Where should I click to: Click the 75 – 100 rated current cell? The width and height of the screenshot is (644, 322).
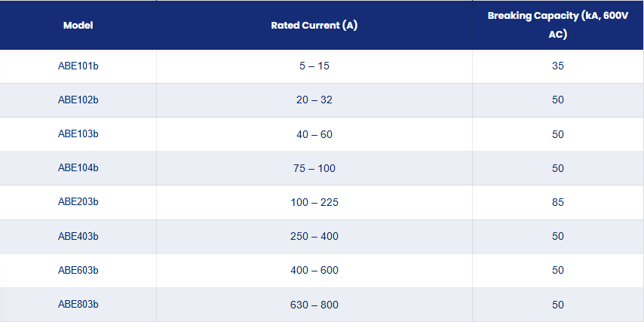314,168
